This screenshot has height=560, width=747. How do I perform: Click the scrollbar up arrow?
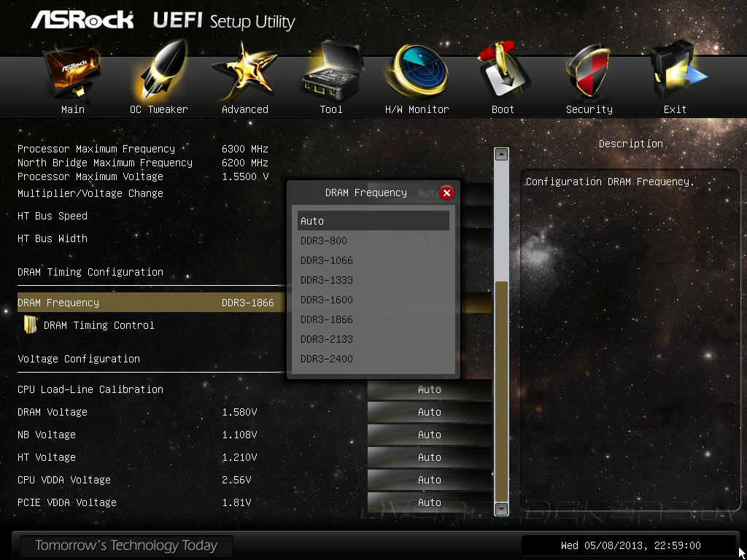(x=501, y=155)
